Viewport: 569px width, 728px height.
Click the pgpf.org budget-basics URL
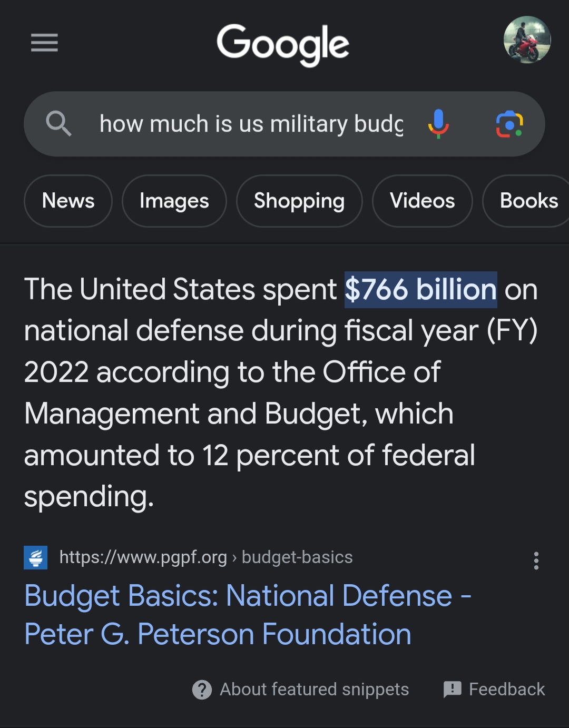[205, 557]
